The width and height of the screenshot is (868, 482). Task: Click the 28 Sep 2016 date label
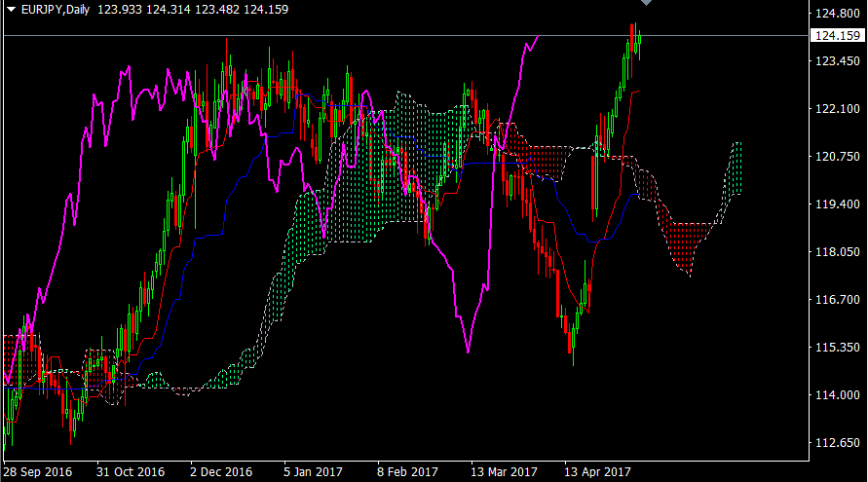tap(37, 471)
